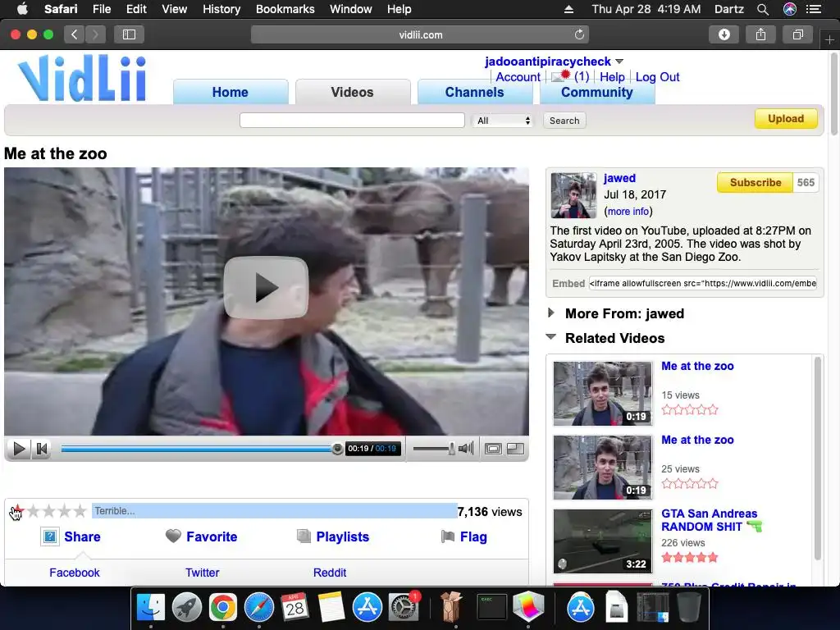Open the Account link
Viewport: 840px width, 630px height.
click(518, 77)
